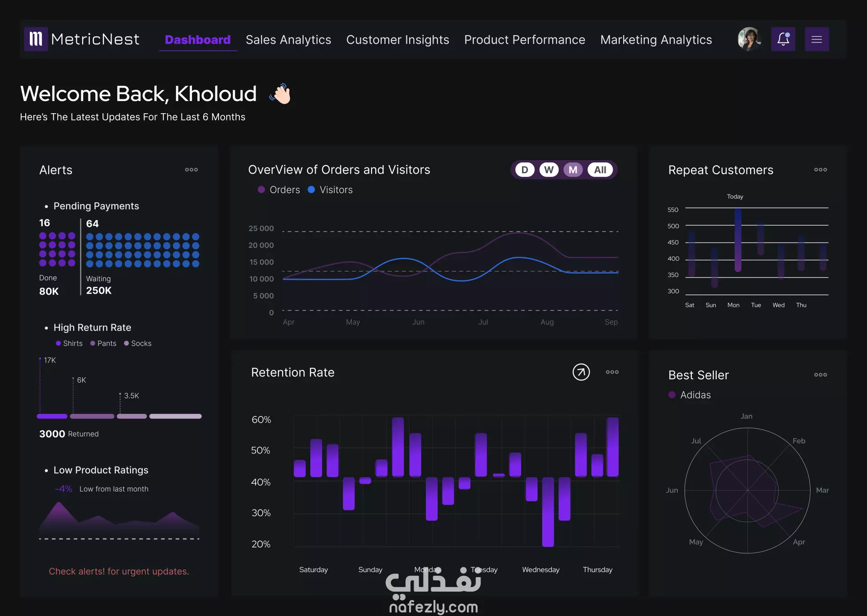Select the M (monthly) range toggle
Screen dimensions: 867x616
(573, 170)
